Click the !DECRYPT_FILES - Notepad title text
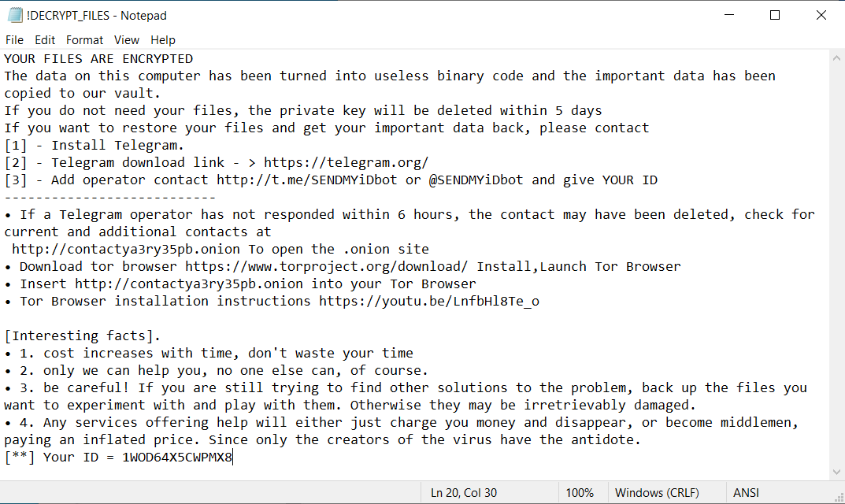 coord(97,15)
